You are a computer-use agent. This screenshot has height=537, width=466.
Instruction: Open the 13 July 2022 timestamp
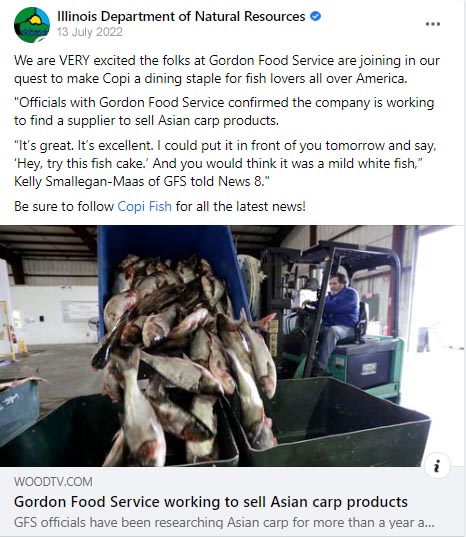(90, 32)
